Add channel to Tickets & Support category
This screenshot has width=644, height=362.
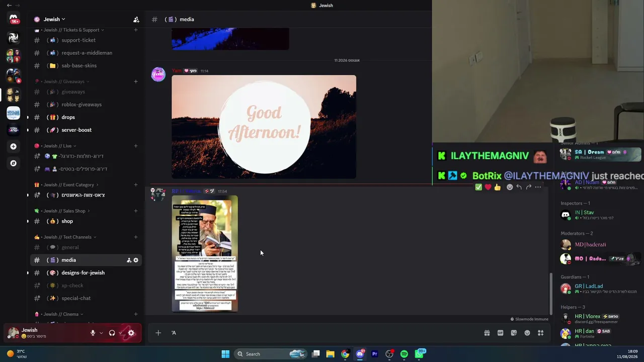(x=136, y=30)
